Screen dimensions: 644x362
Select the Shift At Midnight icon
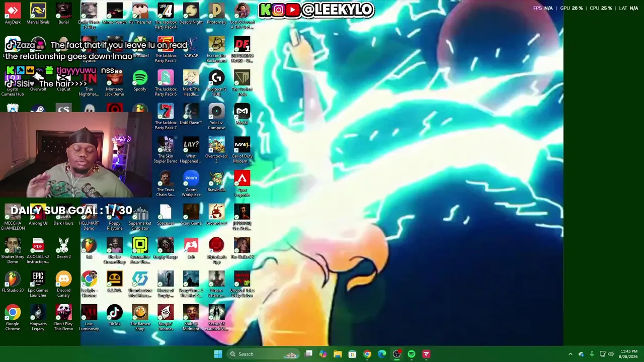(x=191, y=319)
